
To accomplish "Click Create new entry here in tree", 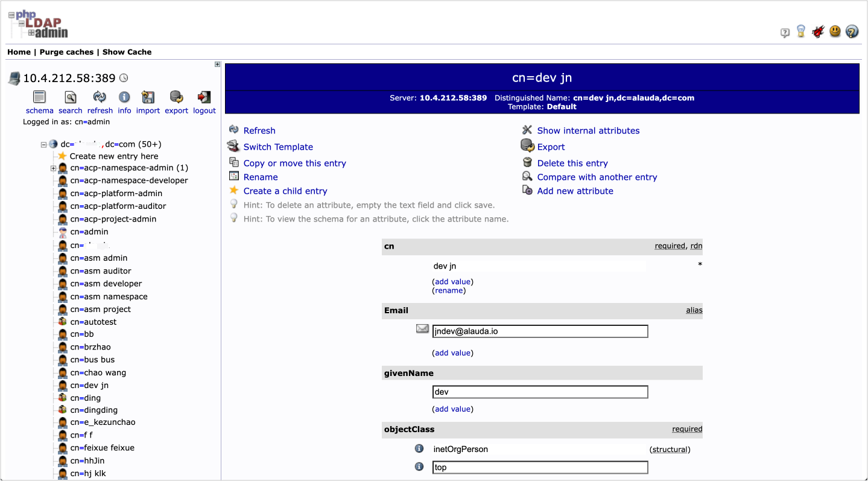I will [113, 156].
